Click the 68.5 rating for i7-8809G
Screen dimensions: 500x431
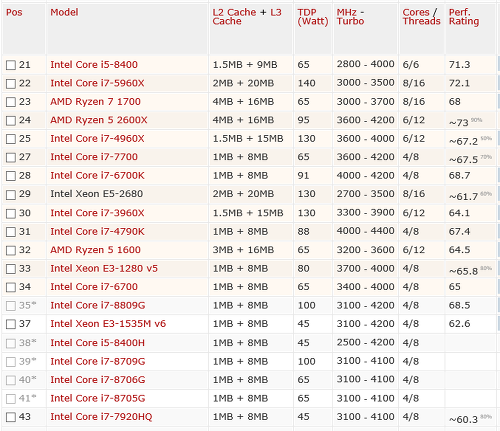(459, 306)
